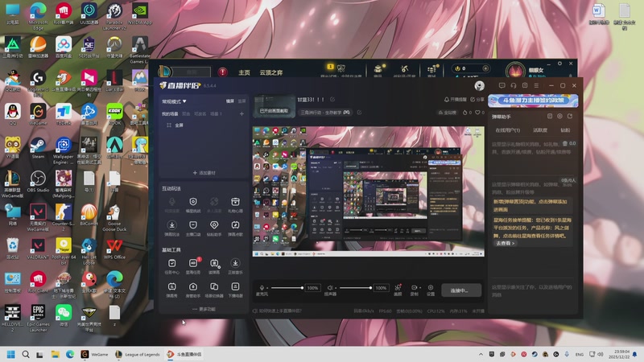Adjust the 麦克风 volume slider
The height and width of the screenshot is (362, 644).
pyautogui.click(x=287, y=288)
